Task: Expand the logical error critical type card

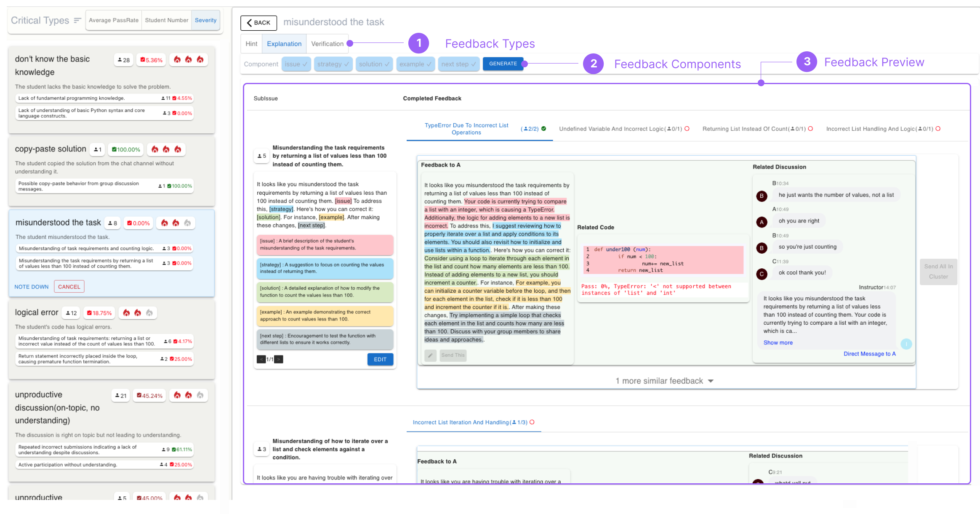Action: click(x=37, y=313)
